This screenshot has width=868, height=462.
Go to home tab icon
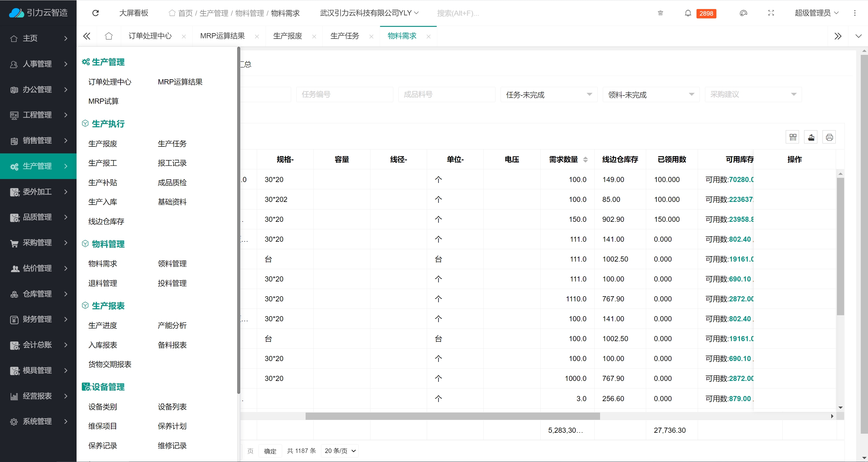(x=108, y=36)
